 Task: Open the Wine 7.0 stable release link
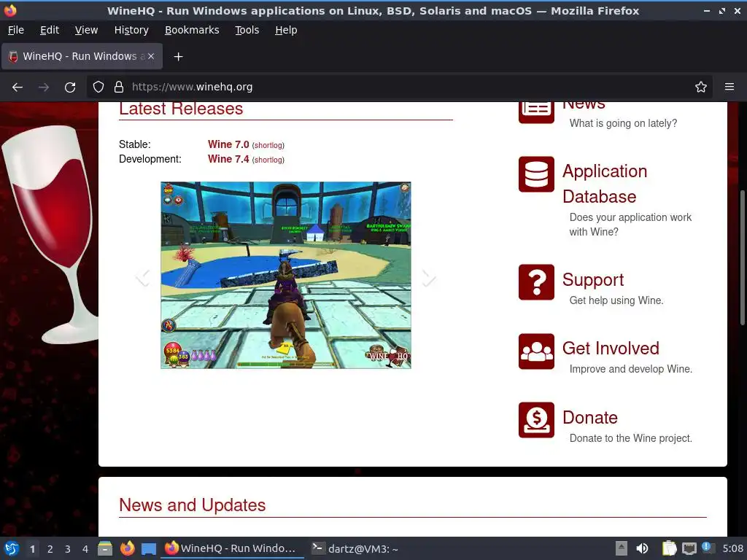tap(228, 144)
